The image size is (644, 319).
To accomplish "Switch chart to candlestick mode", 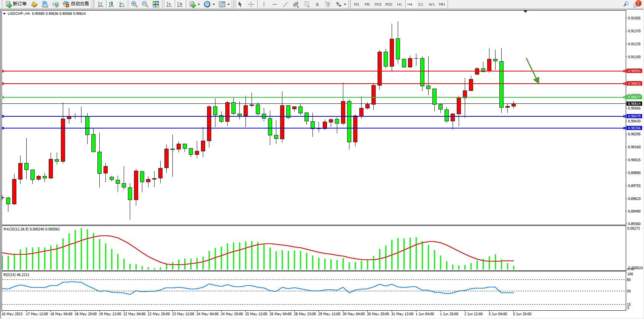I will click(x=111, y=4).
